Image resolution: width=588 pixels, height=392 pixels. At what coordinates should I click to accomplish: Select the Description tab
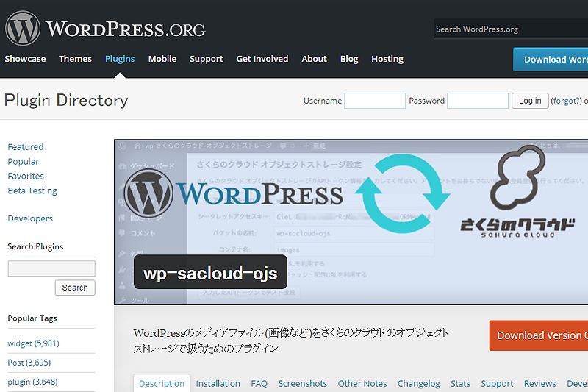coord(162,384)
